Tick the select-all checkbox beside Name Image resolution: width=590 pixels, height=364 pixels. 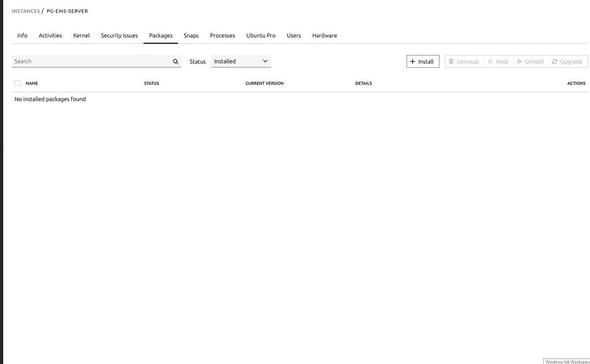tap(17, 83)
